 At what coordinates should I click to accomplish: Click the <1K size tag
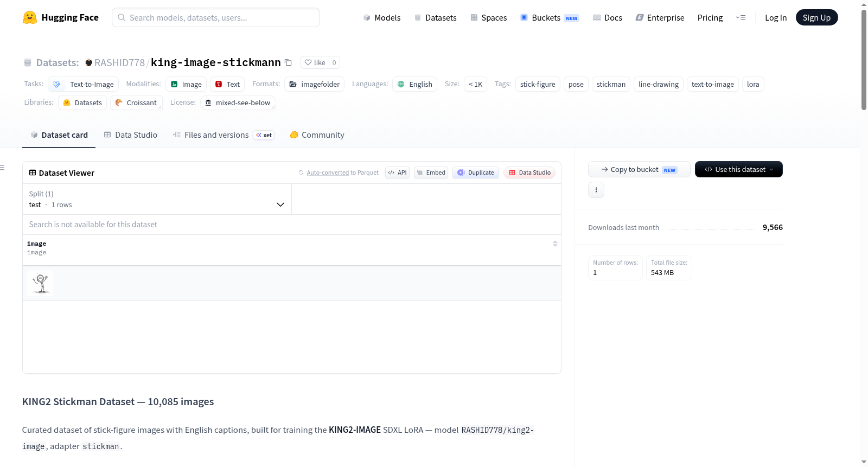[x=475, y=84]
